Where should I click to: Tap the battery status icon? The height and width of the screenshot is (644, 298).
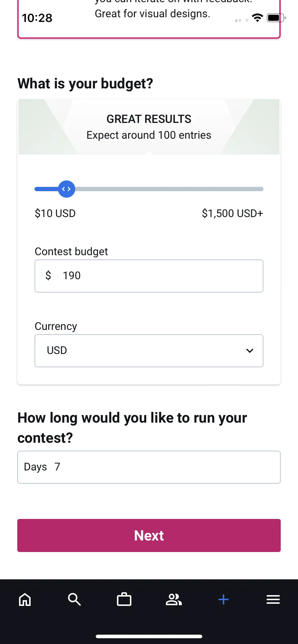point(276,18)
